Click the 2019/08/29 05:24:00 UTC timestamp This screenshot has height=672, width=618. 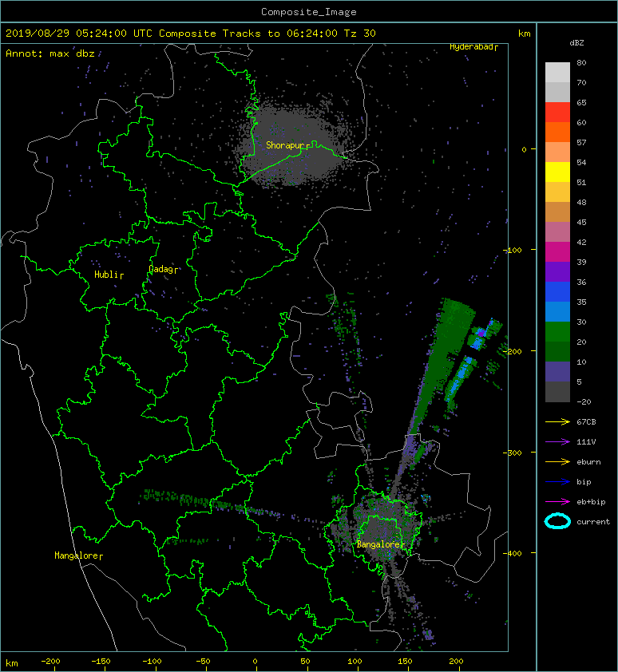point(79,34)
